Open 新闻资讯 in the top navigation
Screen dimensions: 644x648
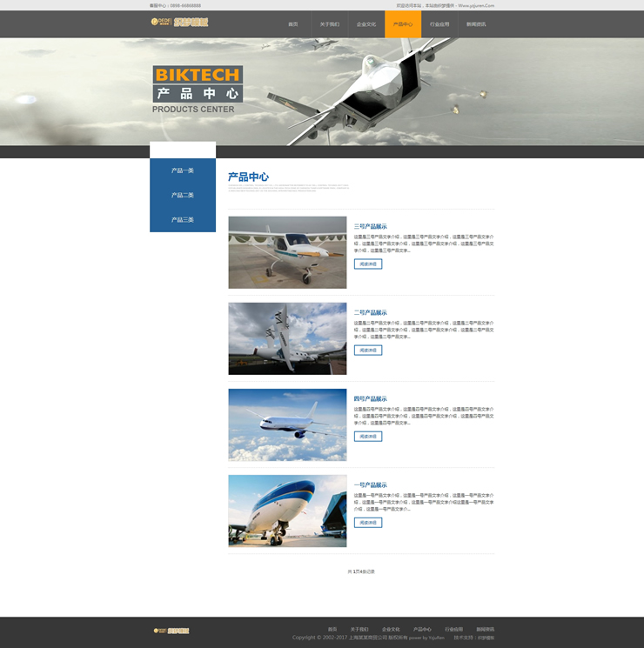tap(476, 24)
